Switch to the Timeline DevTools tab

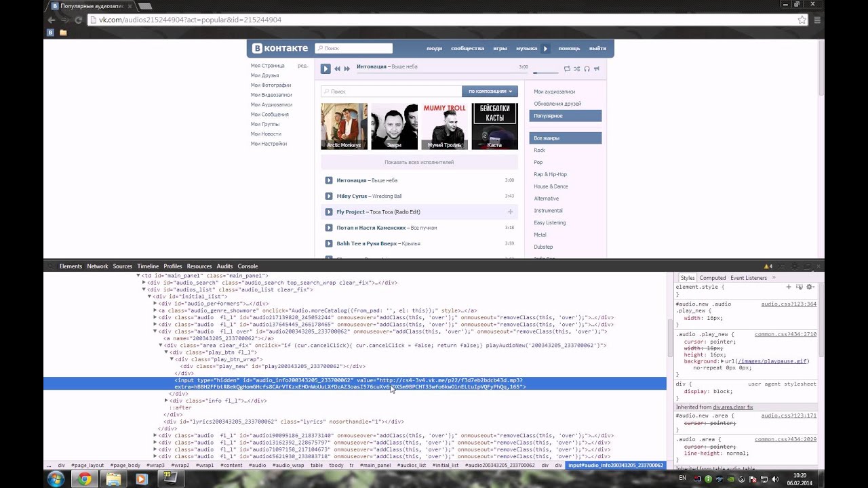tap(148, 266)
